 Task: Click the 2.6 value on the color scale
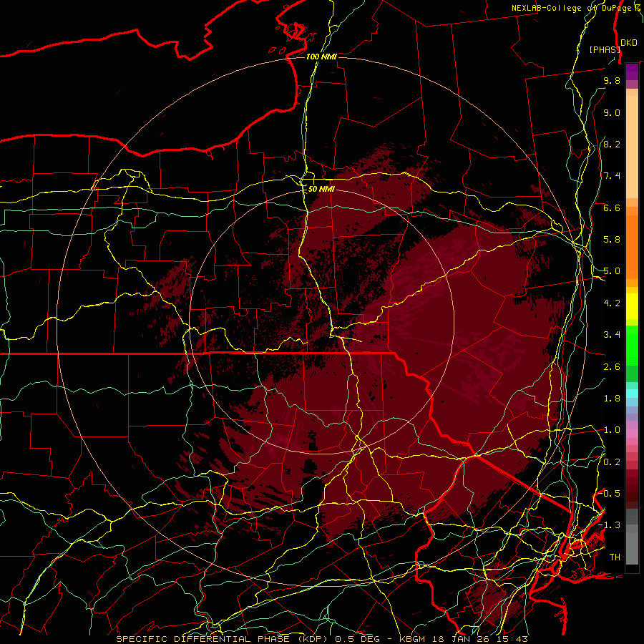point(612,367)
